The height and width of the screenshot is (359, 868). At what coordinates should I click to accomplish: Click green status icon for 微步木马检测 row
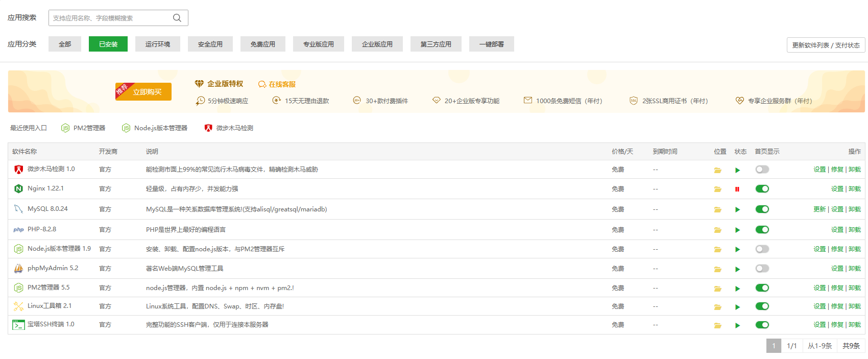pos(737,170)
